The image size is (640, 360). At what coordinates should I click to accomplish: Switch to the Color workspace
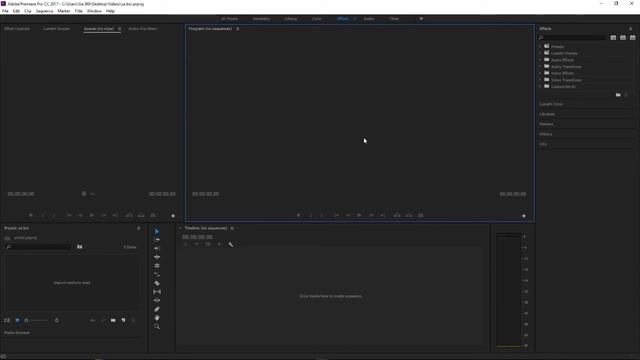[317, 19]
